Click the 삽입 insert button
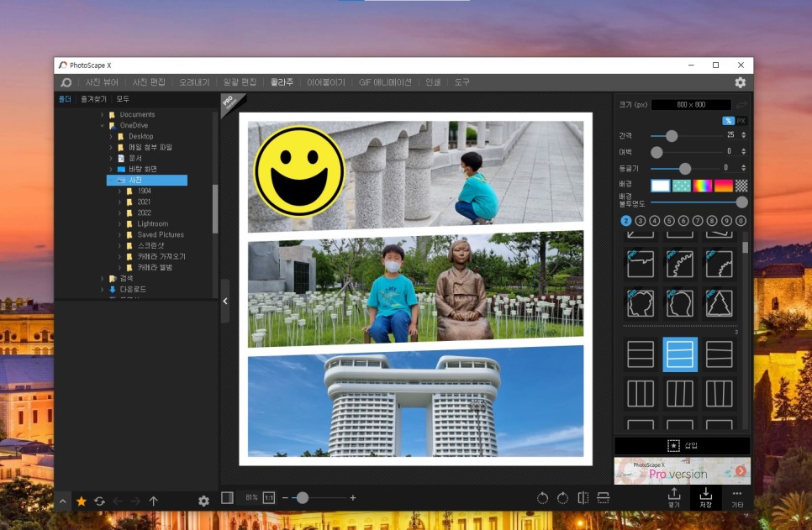 point(682,445)
